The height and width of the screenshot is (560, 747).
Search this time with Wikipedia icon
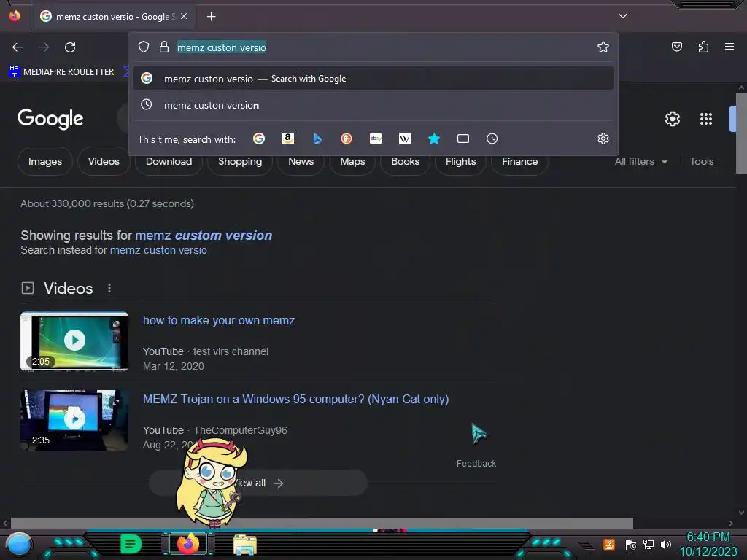404,139
